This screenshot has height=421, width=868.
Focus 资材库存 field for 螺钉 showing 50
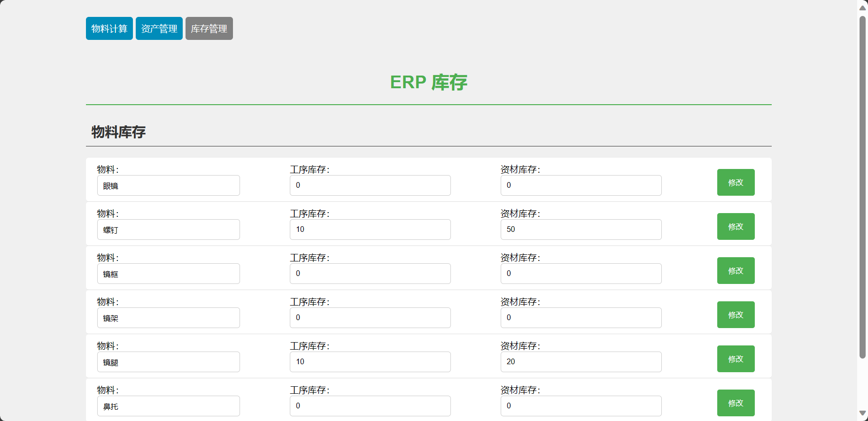pos(581,230)
